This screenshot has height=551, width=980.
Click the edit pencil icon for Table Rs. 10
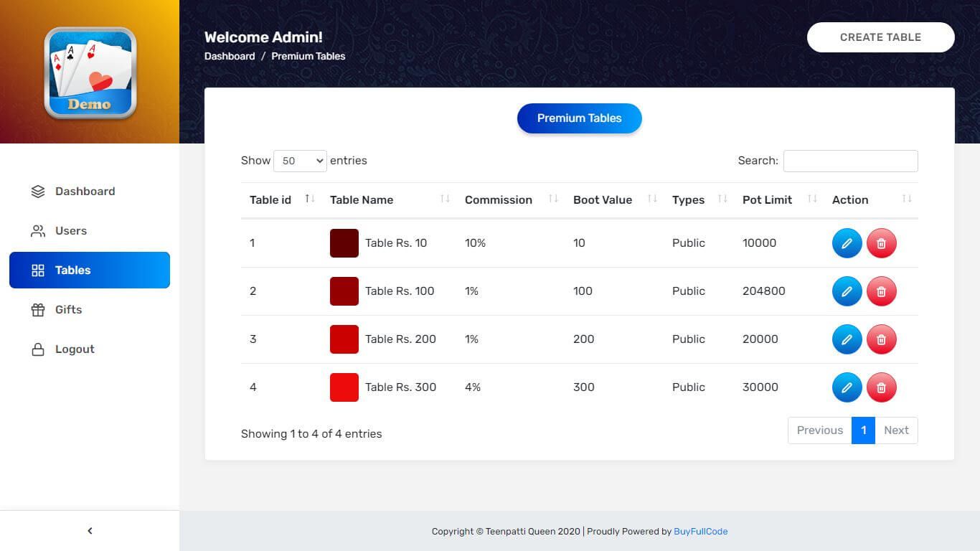[847, 243]
